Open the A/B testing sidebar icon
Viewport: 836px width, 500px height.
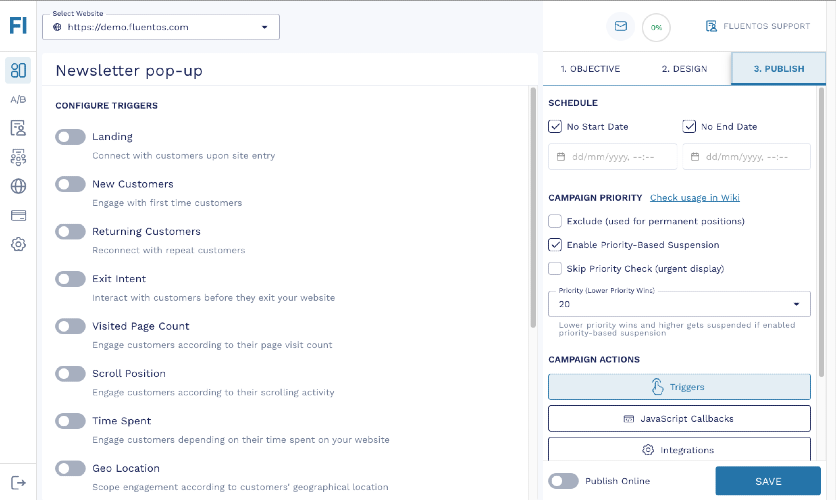18,100
